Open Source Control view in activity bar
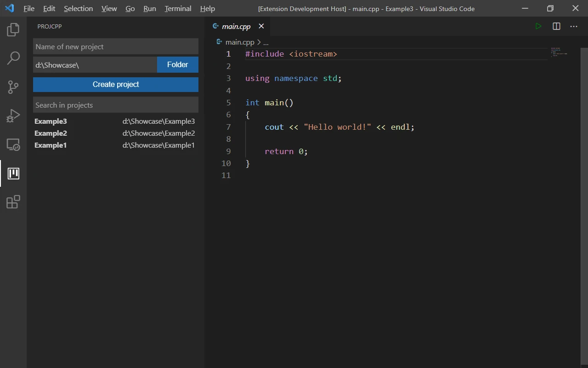This screenshot has width=588, height=368. (x=13, y=87)
